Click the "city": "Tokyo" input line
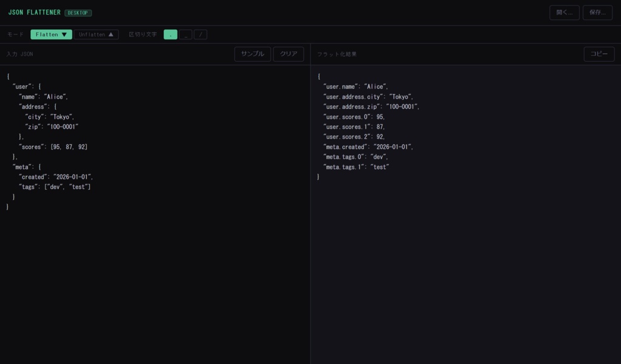 [x=50, y=117]
